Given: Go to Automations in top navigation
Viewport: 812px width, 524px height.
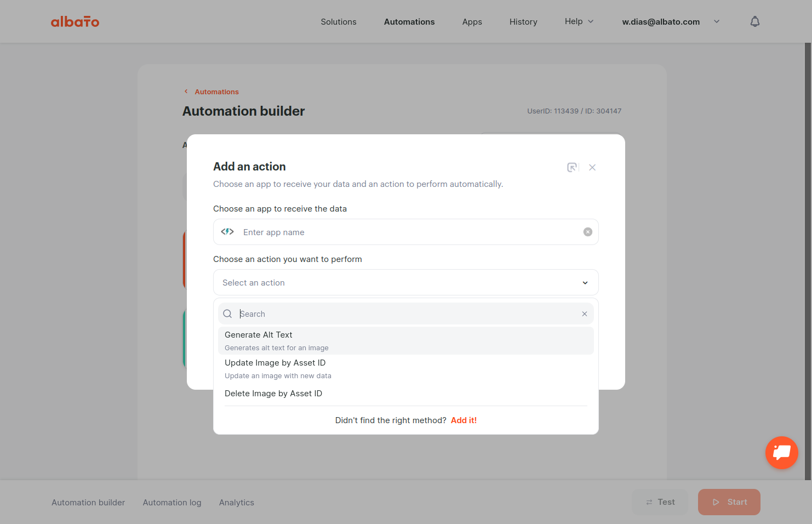Looking at the screenshot, I should [x=409, y=22].
